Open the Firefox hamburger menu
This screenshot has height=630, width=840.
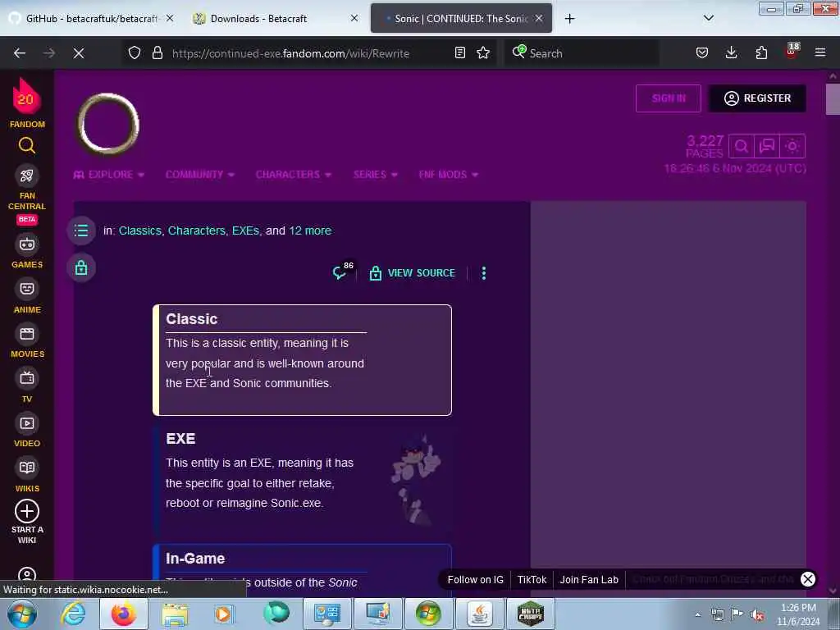point(820,52)
